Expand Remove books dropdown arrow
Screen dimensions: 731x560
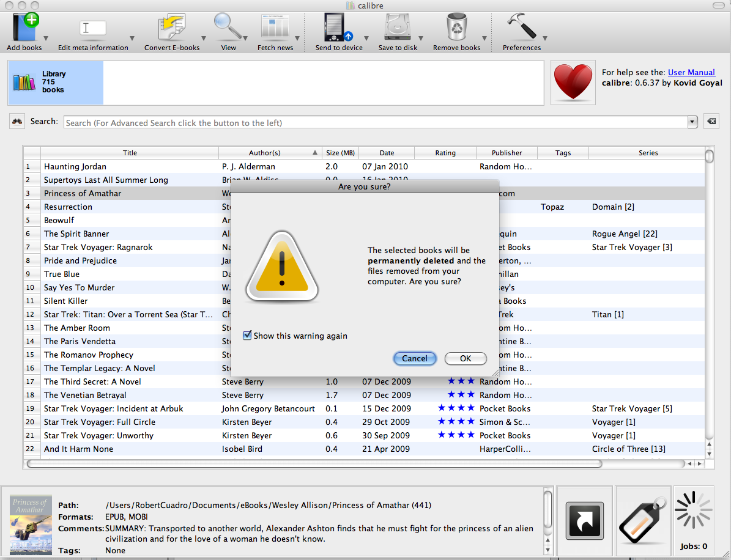click(x=484, y=39)
